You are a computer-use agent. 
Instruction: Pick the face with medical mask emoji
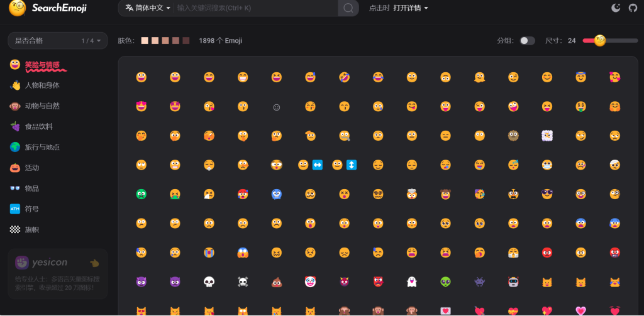(547, 165)
